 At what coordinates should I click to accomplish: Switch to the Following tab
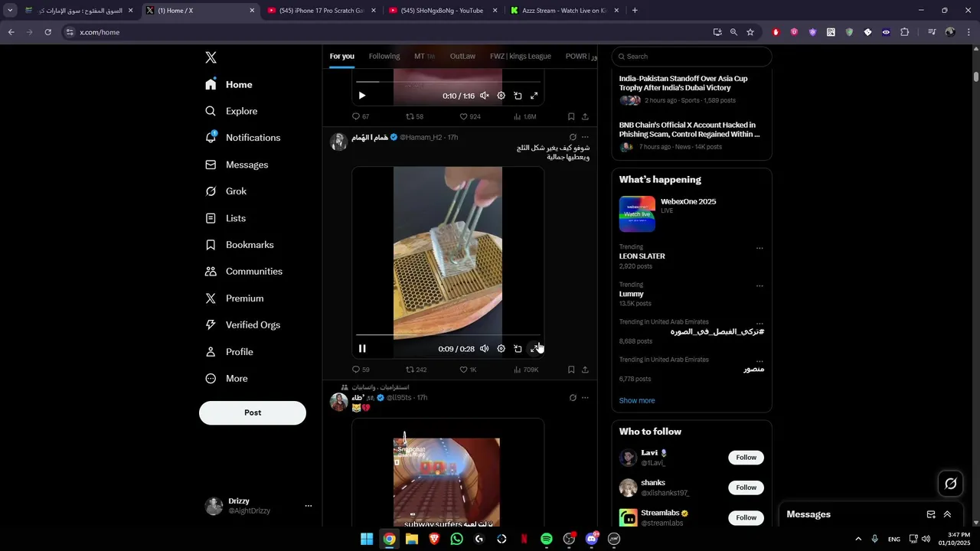tap(384, 56)
